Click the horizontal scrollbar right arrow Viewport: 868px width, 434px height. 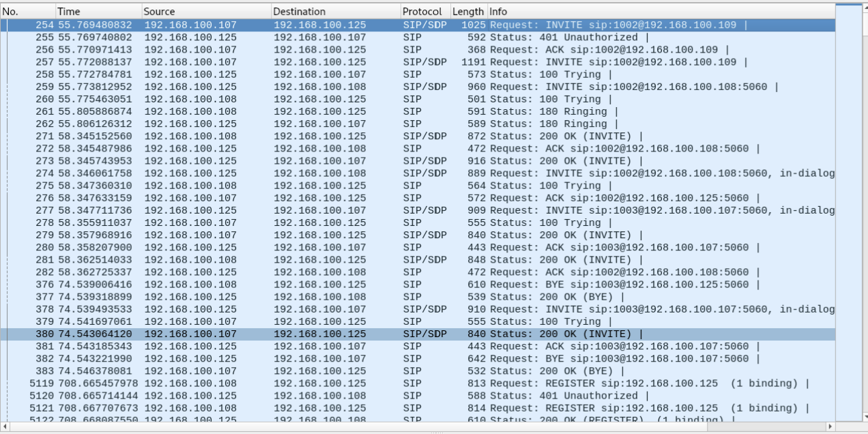(x=830, y=427)
